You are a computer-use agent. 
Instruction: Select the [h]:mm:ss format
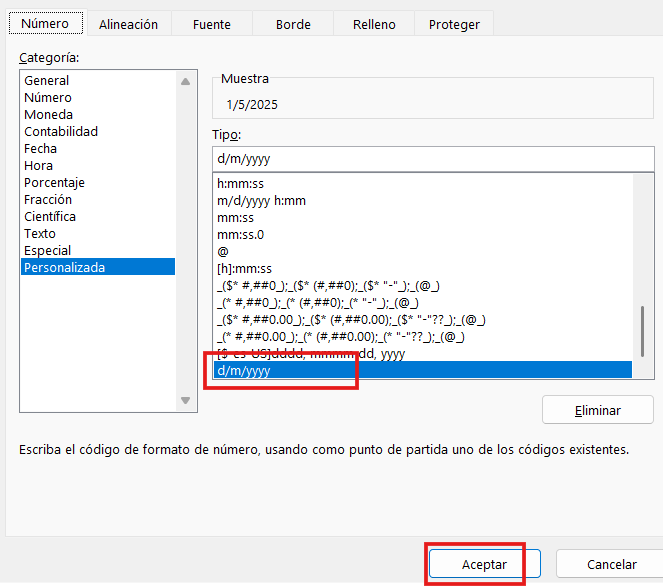(245, 269)
